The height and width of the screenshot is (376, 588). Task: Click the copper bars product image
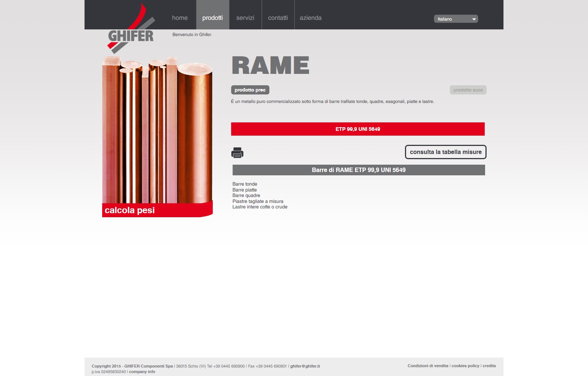pyautogui.click(x=157, y=129)
